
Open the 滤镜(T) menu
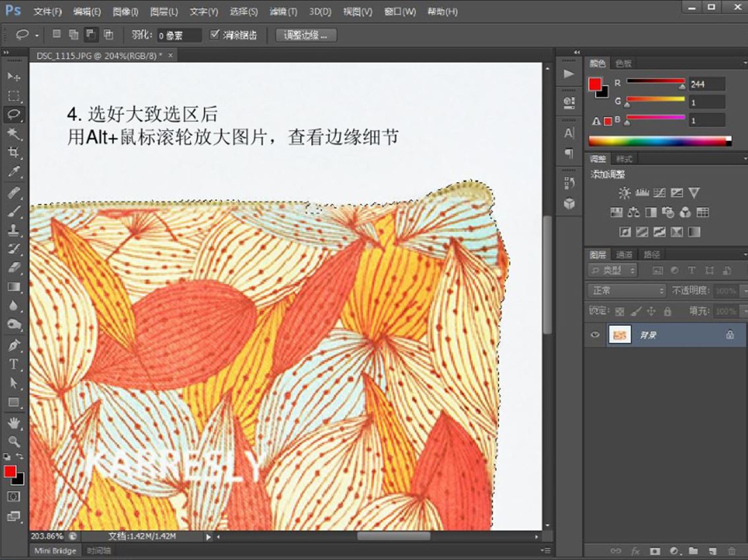[x=283, y=12]
